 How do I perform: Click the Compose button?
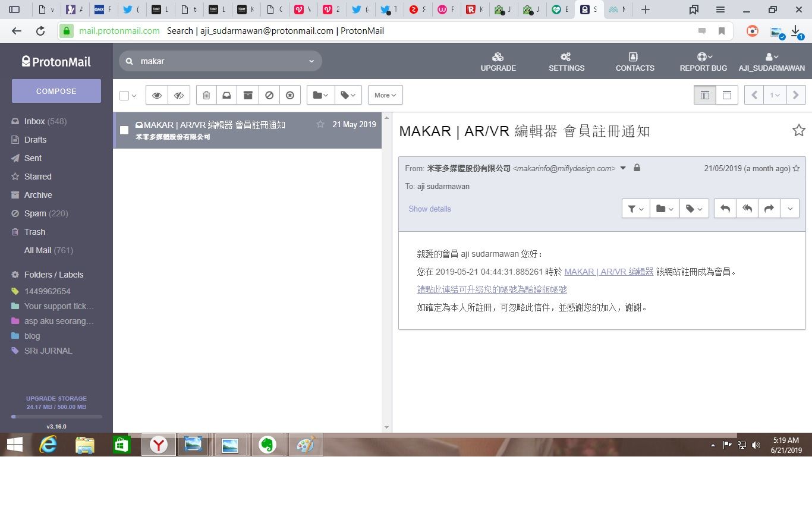(x=56, y=91)
